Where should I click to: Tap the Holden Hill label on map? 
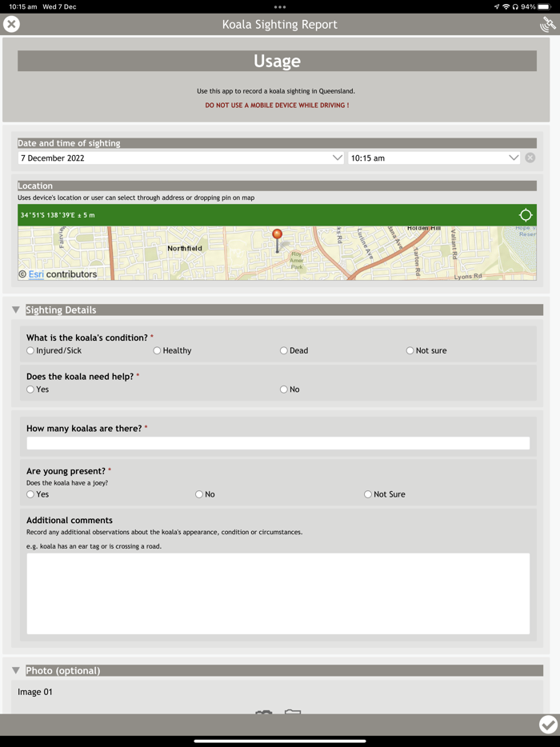pyautogui.click(x=424, y=229)
